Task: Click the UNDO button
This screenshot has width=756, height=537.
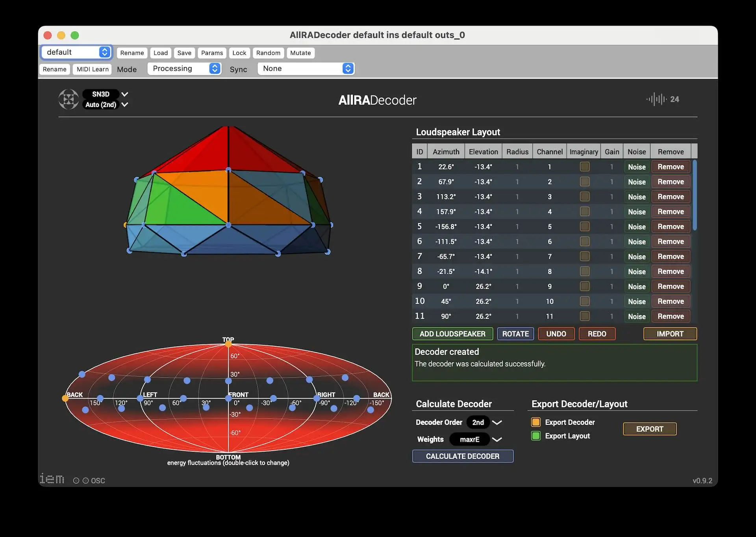Action: (556, 334)
